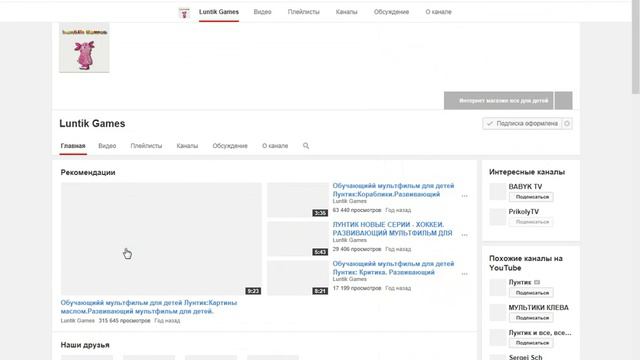Select Каналы tab in sticky top bar

click(347, 12)
